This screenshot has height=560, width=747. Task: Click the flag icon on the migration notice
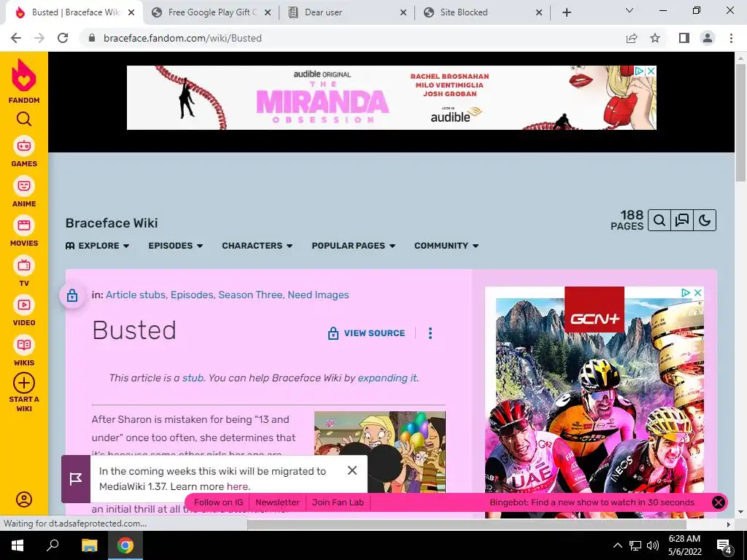(76, 479)
